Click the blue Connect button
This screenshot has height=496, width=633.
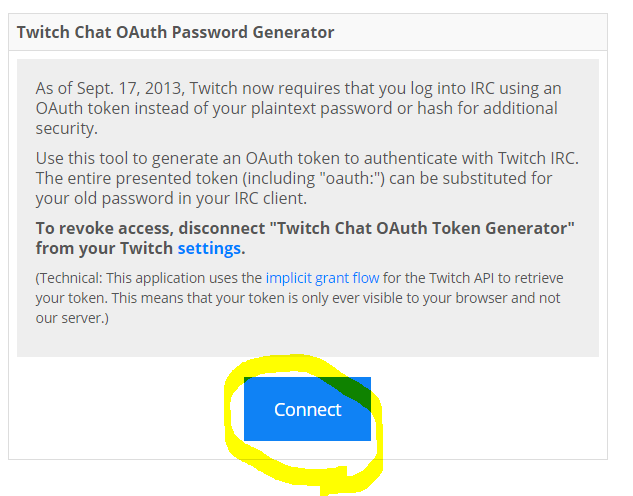307,409
